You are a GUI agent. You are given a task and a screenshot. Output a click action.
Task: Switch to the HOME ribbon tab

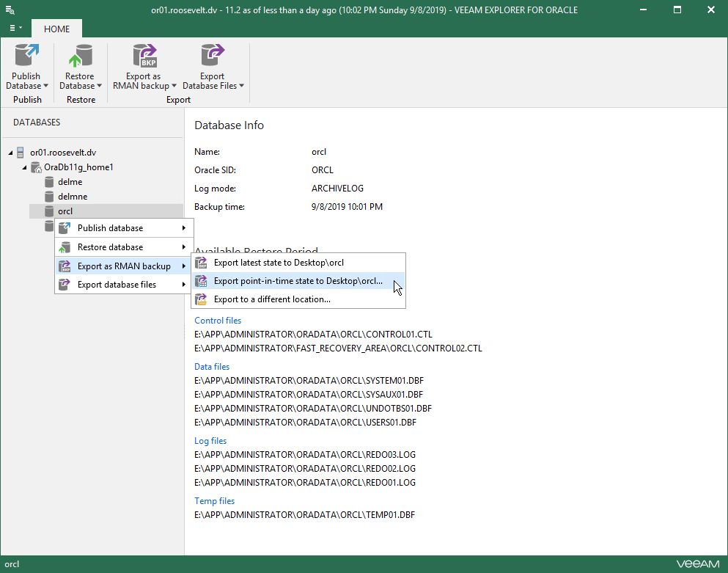56,29
